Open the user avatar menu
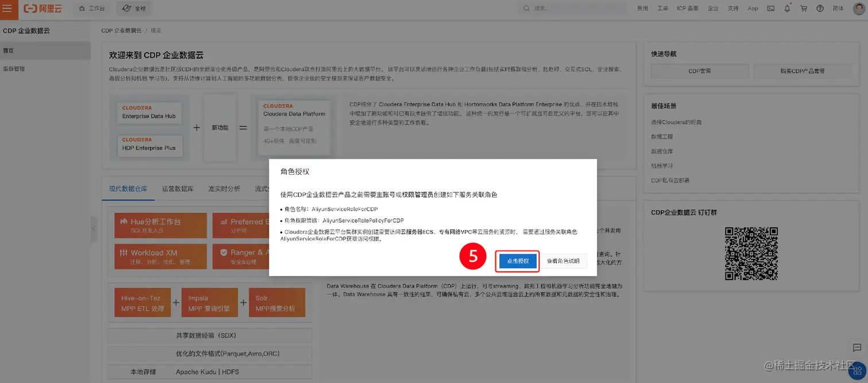 click(x=858, y=8)
